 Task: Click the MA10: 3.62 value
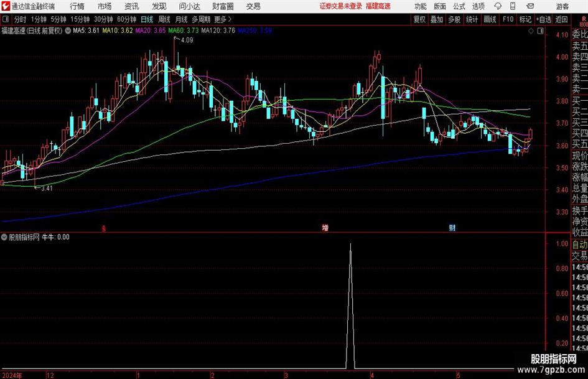(x=118, y=30)
